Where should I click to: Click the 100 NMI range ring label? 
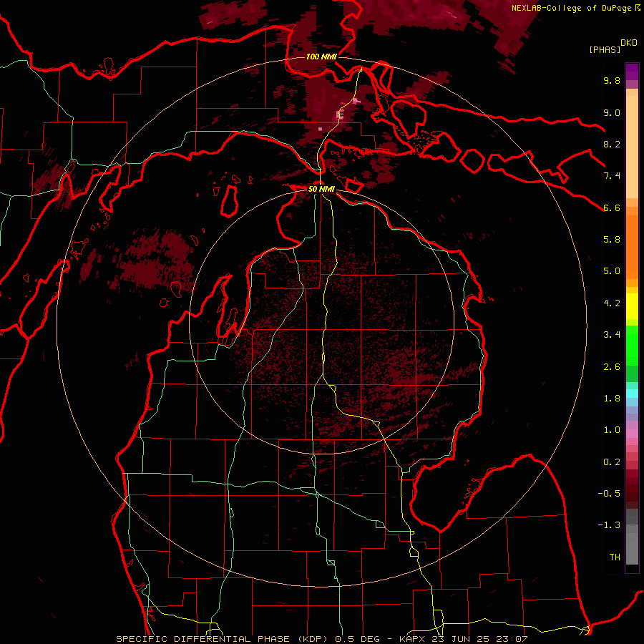tap(321, 57)
